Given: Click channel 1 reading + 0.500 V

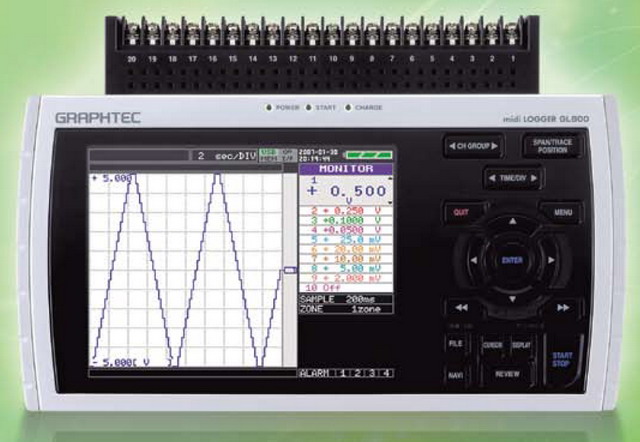Looking at the screenshot, I should pyautogui.click(x=346, y=191).
